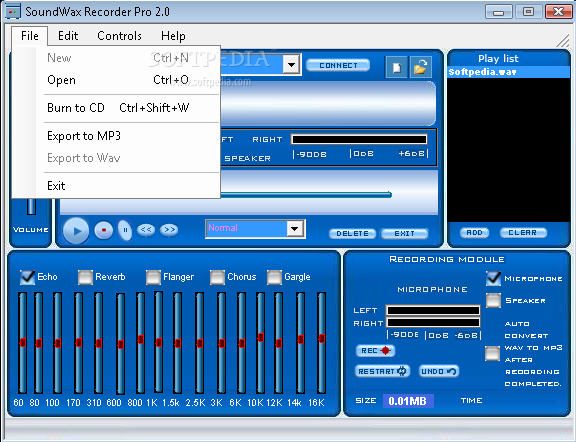Enable auto convert WAV to MP3 checkbox
The height and width of the screenshot is (442, 576).
tap(492, 353)
